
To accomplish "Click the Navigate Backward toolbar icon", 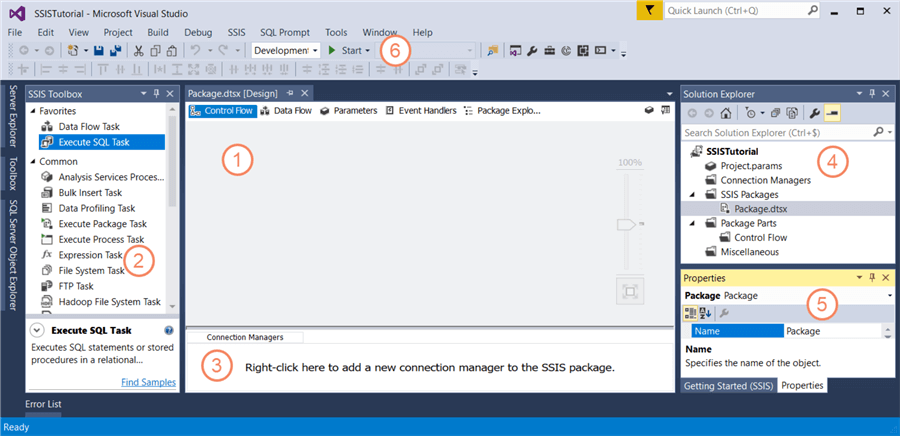I will tap(24, 50).
